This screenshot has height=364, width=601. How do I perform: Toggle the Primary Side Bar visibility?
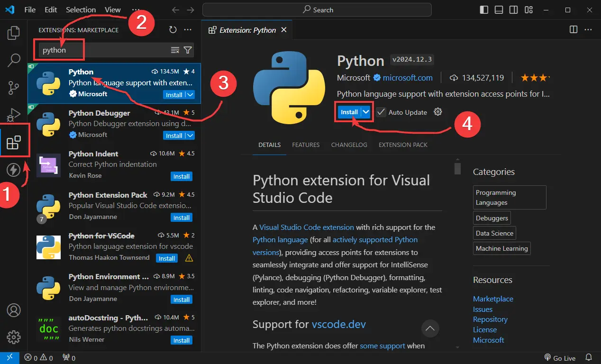(x=483, y=9)
